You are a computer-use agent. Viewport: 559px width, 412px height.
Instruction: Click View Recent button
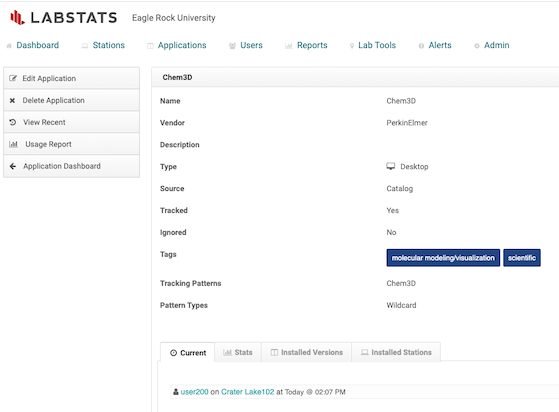click(x=71, y=122)
